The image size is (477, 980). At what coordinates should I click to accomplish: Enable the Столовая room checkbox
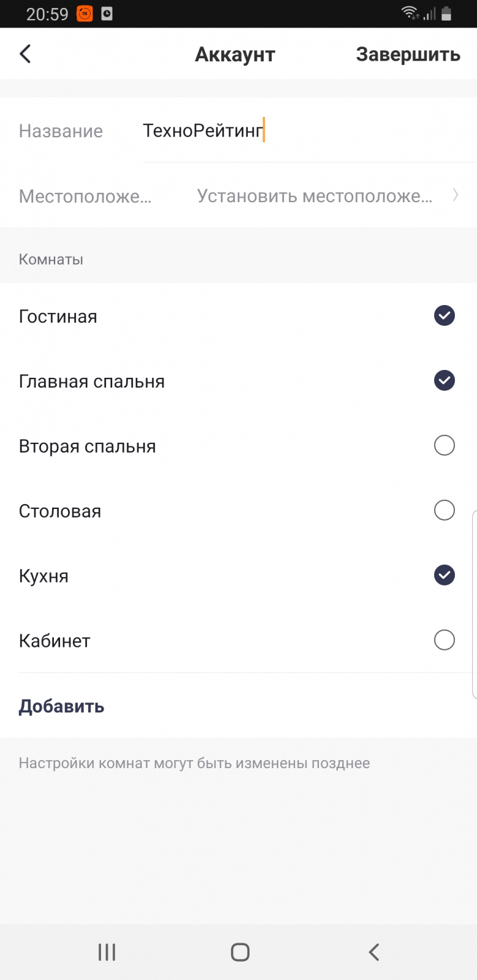click(x=445, y=510)
